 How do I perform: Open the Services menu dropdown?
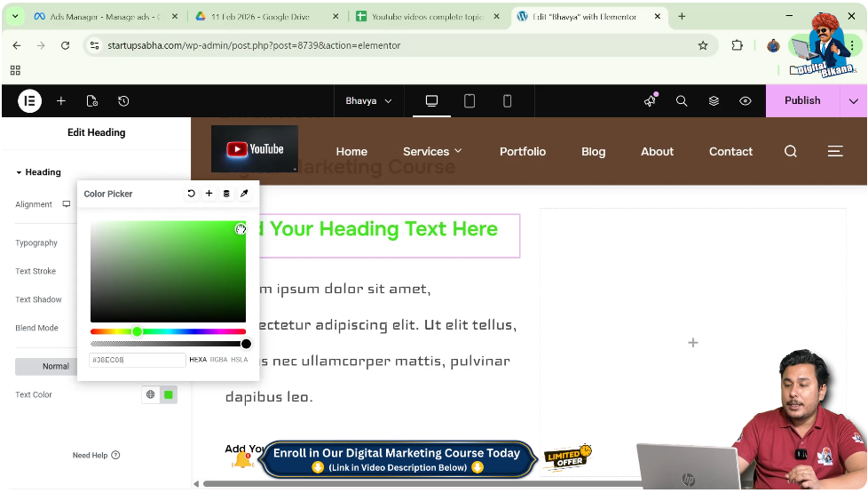(x=432, y=151)
